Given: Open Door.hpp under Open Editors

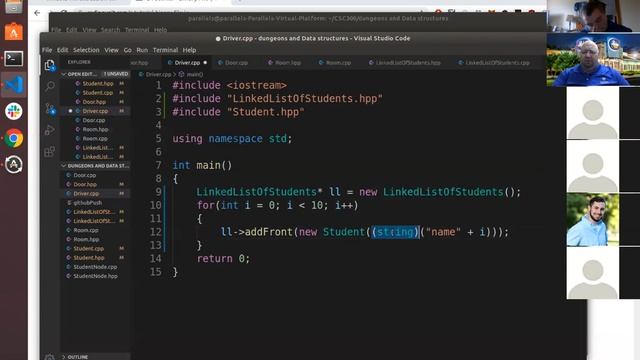Looking at the screenshot, I should pos(95,102).
